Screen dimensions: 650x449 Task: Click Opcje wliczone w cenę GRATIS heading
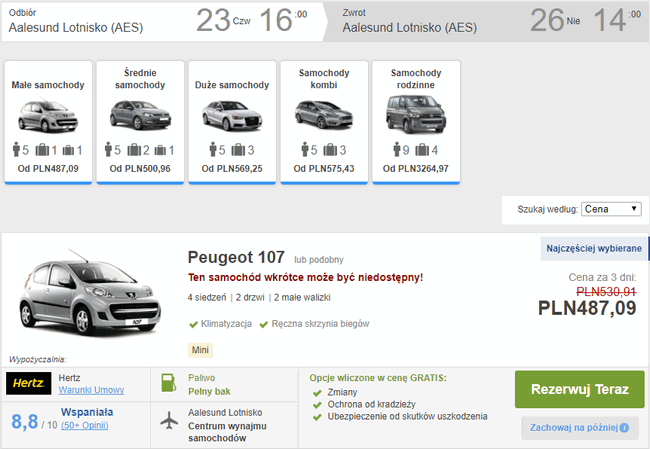pyautogui.click(x=378, y=378)
